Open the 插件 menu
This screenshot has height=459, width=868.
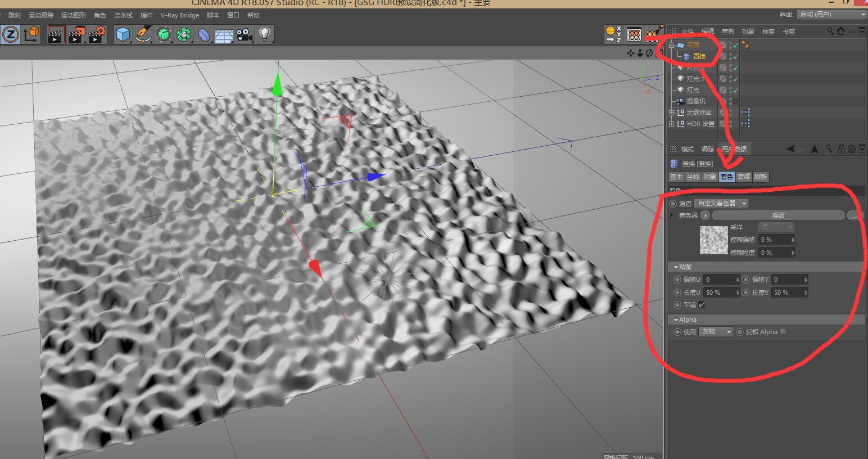[146, 15]
